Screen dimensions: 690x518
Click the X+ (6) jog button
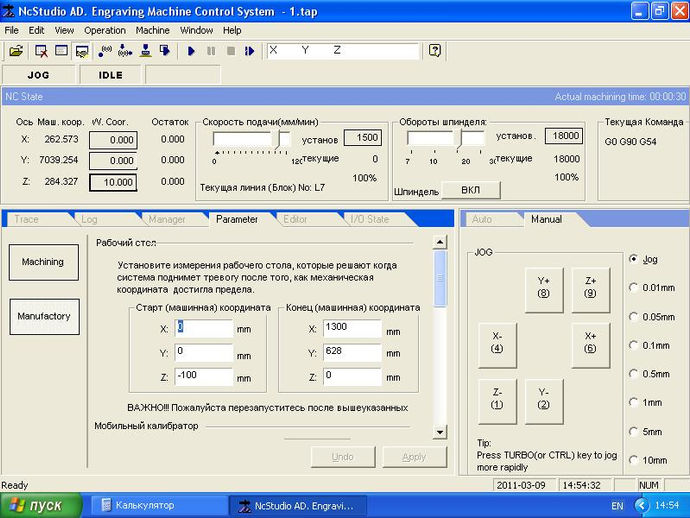[591, 345]
